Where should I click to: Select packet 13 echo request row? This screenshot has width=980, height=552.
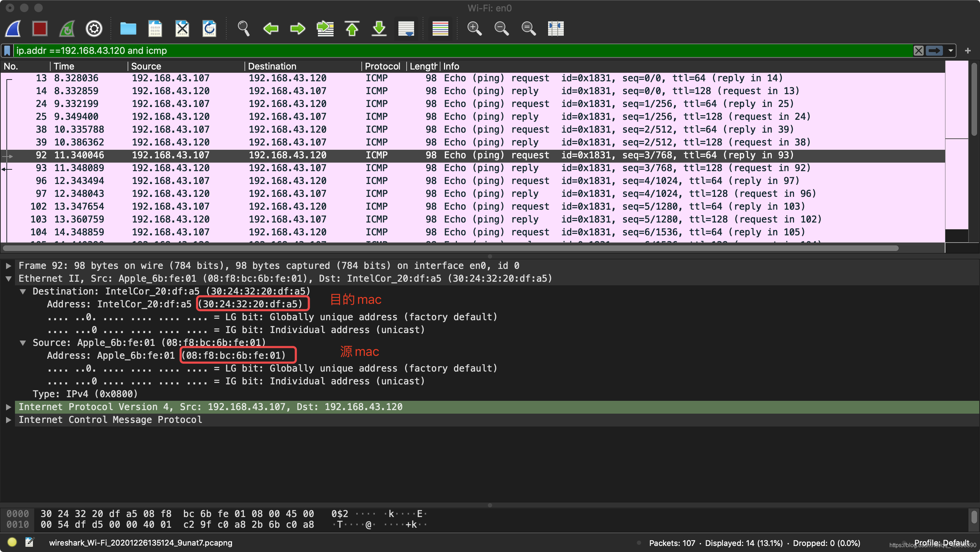(473, 78)
